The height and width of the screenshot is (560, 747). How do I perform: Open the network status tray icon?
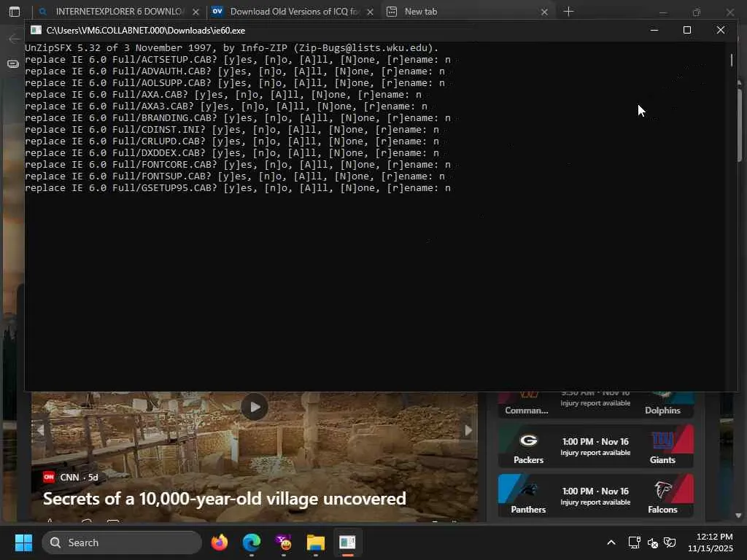coord(634,542)
